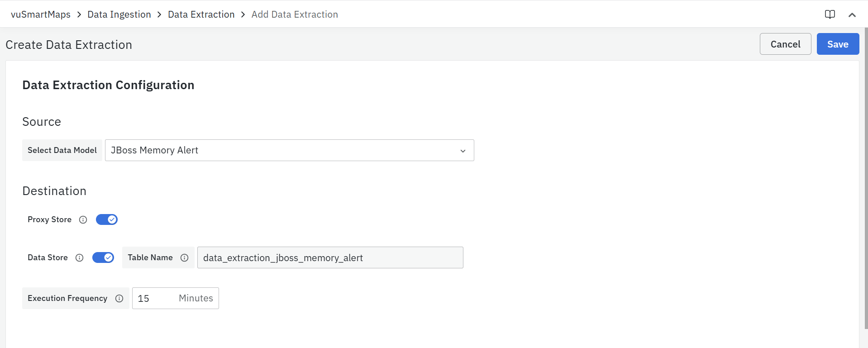This screenshot has width=868, height=348.
Task: Click the page vertical scrollbar
Action: [866, 181]
